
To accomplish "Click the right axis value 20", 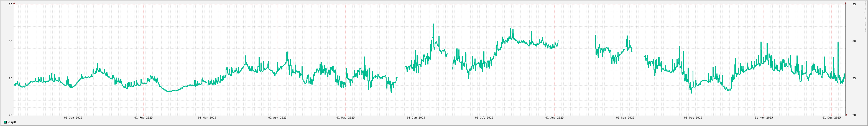I will point(854,115).
